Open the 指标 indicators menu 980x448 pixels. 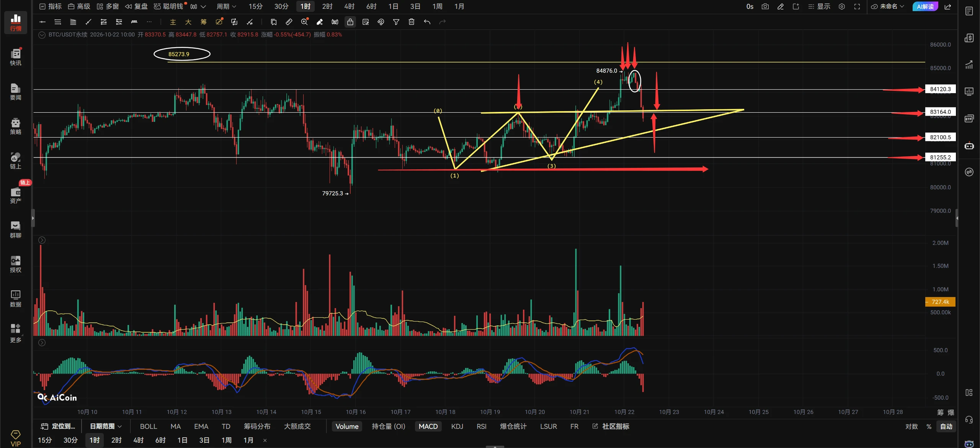51,7
